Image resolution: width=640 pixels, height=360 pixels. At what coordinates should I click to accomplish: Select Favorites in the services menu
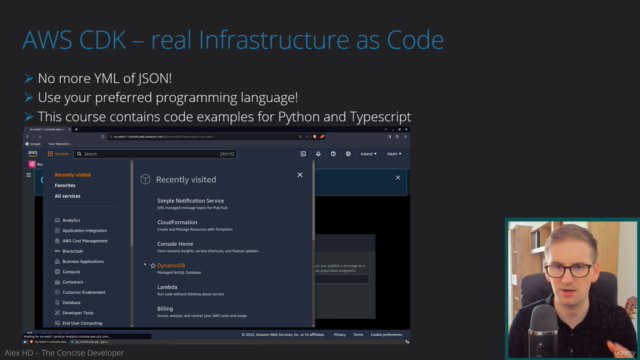65,185
